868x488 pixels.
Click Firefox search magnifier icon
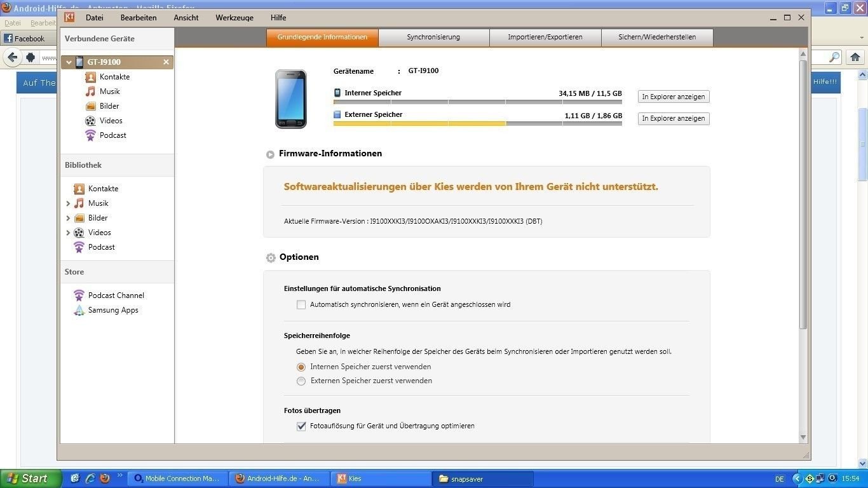pyautogui.click(x=834, y=57)
